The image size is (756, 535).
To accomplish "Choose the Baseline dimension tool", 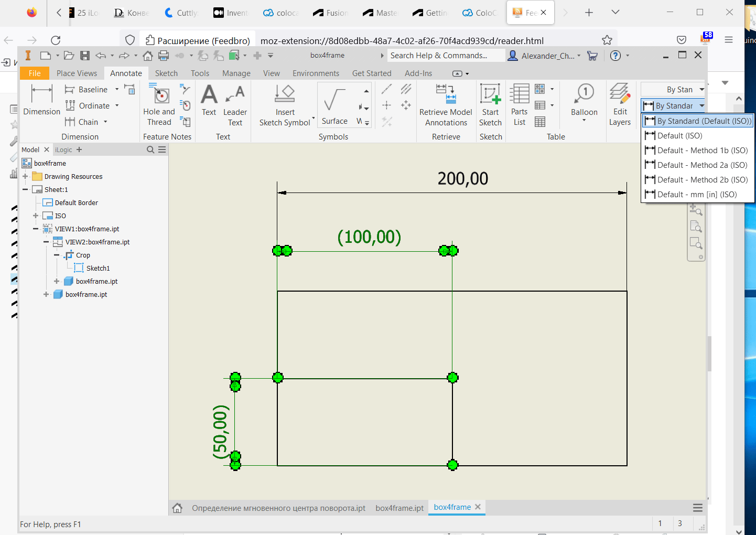I will coord(87,90).
